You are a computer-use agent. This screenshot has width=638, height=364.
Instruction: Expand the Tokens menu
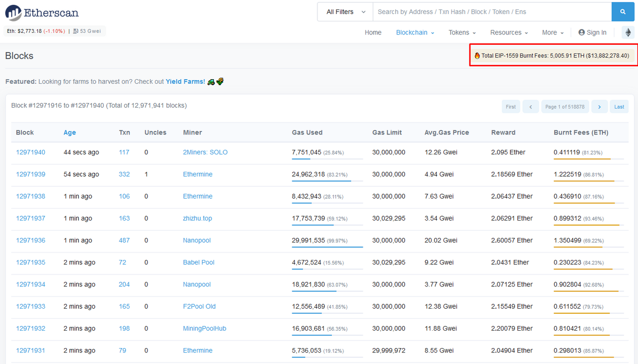[x=462, y=32]
